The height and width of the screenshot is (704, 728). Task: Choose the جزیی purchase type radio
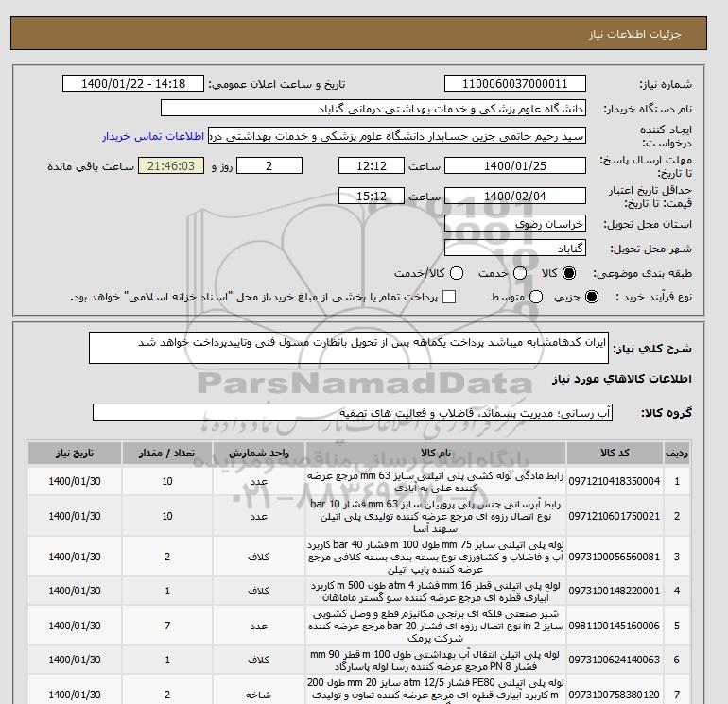click(x=592, y=297)
